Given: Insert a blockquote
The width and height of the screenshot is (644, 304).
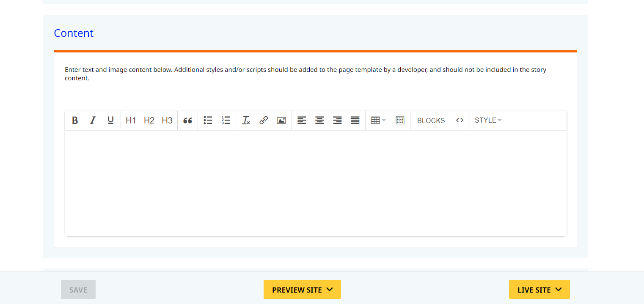Looking at the screenshot, I should pos(187,121).
